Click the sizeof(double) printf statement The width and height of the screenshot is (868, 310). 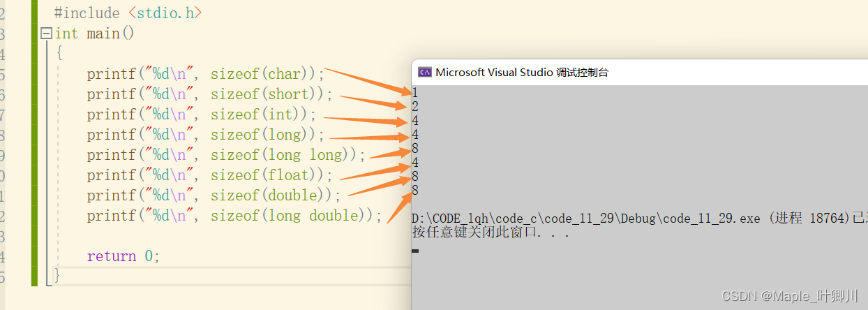(214, 195)
